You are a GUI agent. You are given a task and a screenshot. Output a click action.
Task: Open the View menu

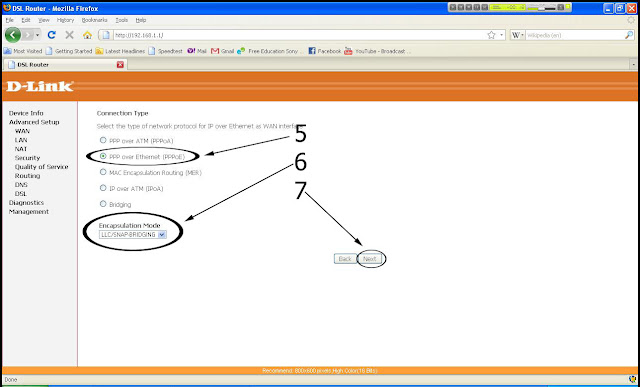(44, 20)
